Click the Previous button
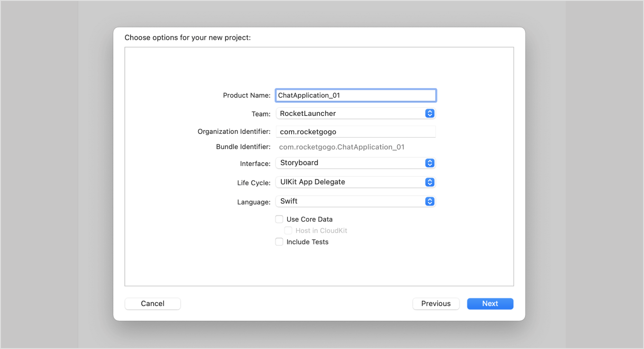 436,303
